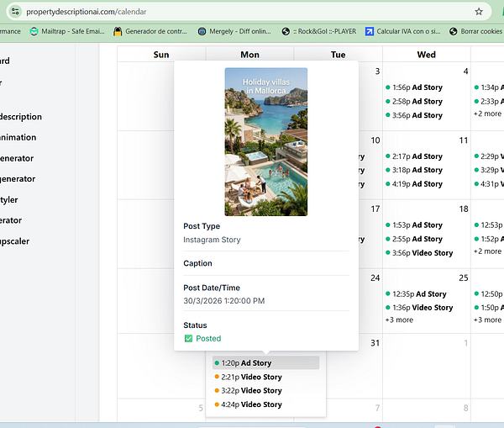The width and height of the screenshot is (504, 428).
Task: Select the 1:20p Ad Story event
Action: (x=265, y=363)
